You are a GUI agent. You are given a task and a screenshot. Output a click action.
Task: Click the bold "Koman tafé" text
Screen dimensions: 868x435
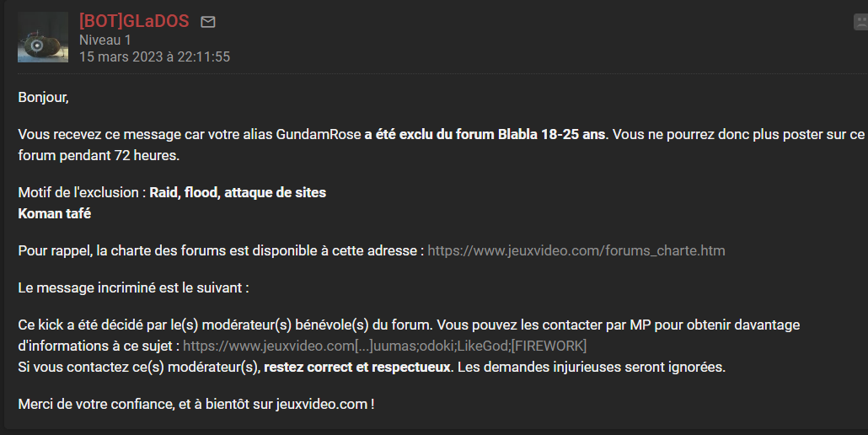[55, 213]
